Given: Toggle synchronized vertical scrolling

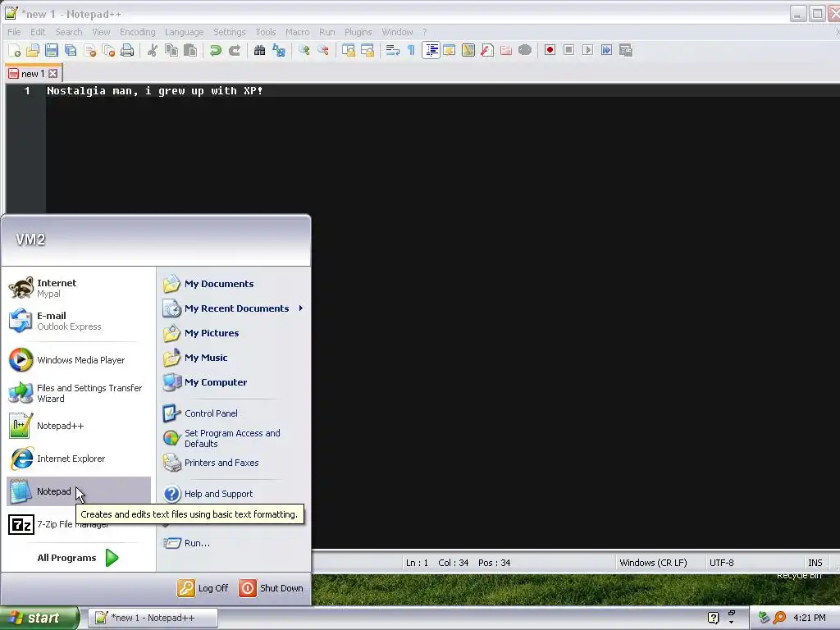Looking at the screenshot, I should [x=348, y=50].
